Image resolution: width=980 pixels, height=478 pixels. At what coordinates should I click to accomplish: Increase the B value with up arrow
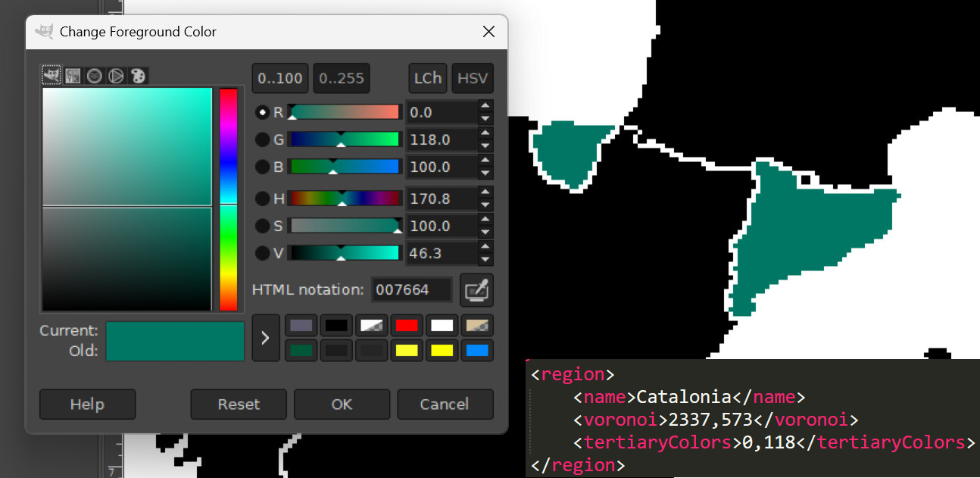485,161
